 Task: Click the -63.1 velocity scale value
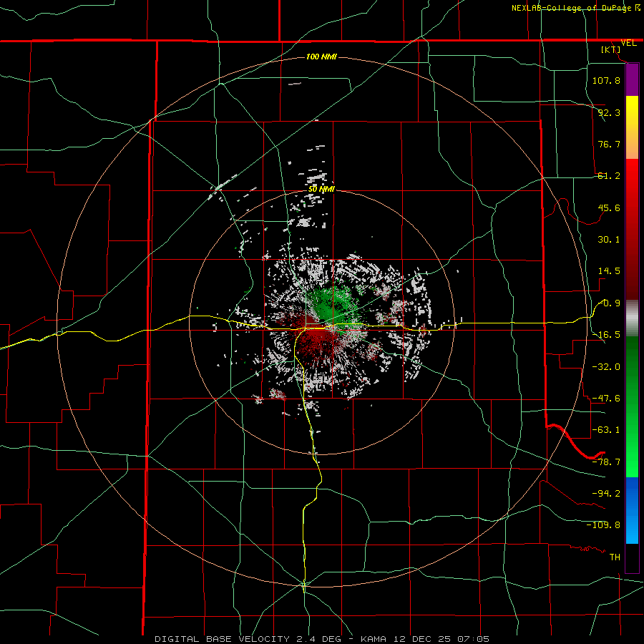tap(606, 430)
